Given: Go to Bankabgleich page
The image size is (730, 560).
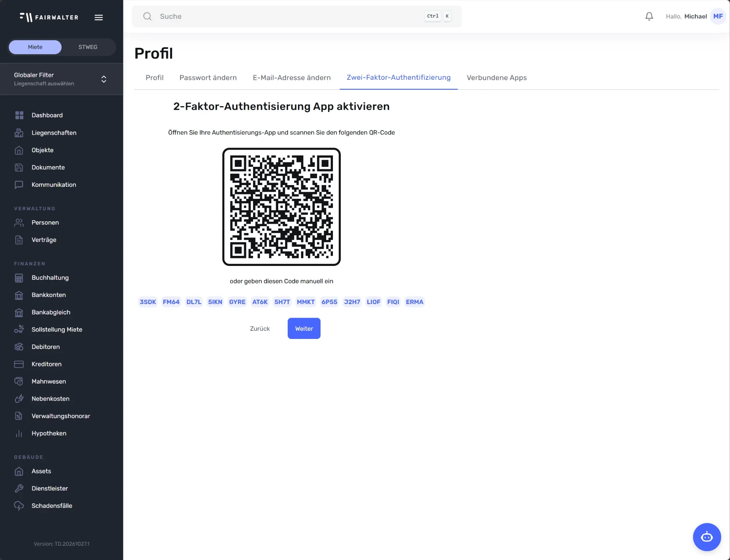Looking at the screenshot, I should point(51,312).
